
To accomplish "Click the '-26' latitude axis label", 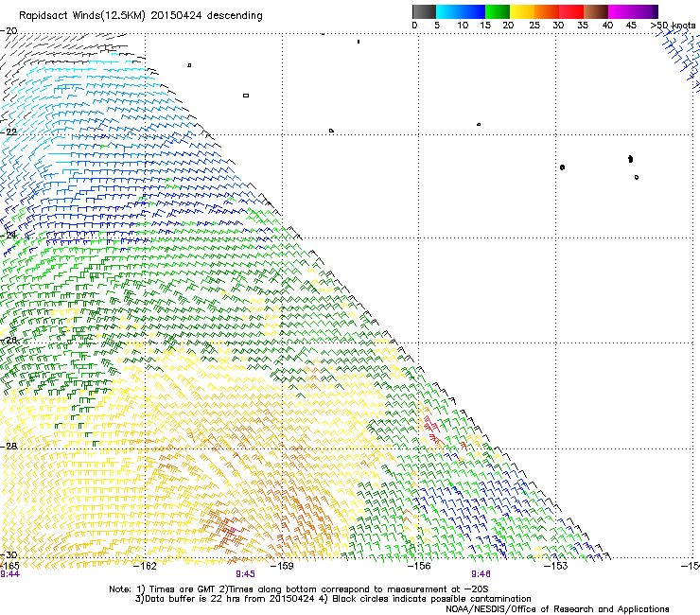I will coord(9,341).
